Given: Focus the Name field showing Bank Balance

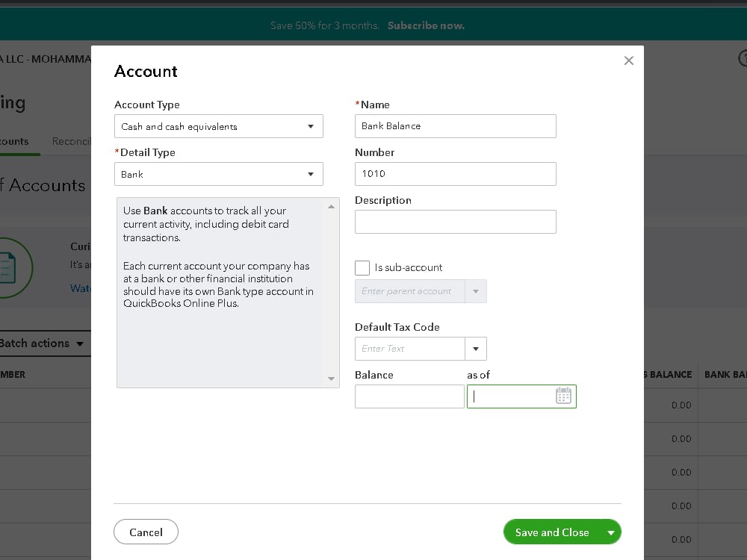Looking at the screenshot, I should (456, 126).
